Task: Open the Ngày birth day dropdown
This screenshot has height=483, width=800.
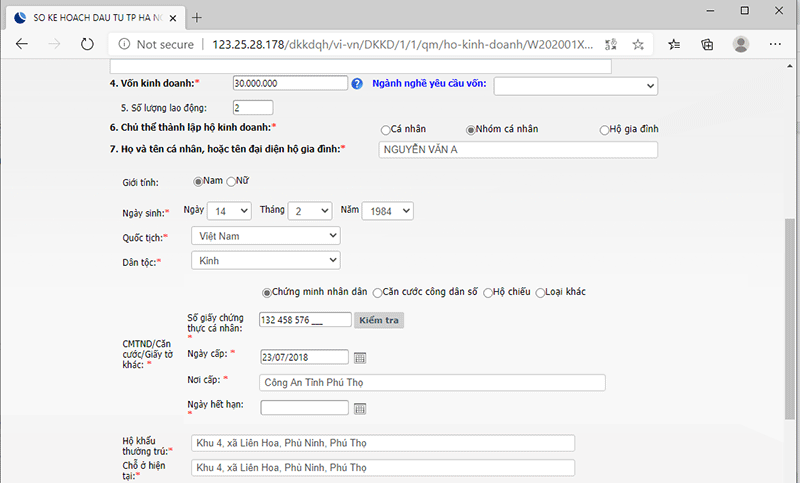Action: pos(229,211)
